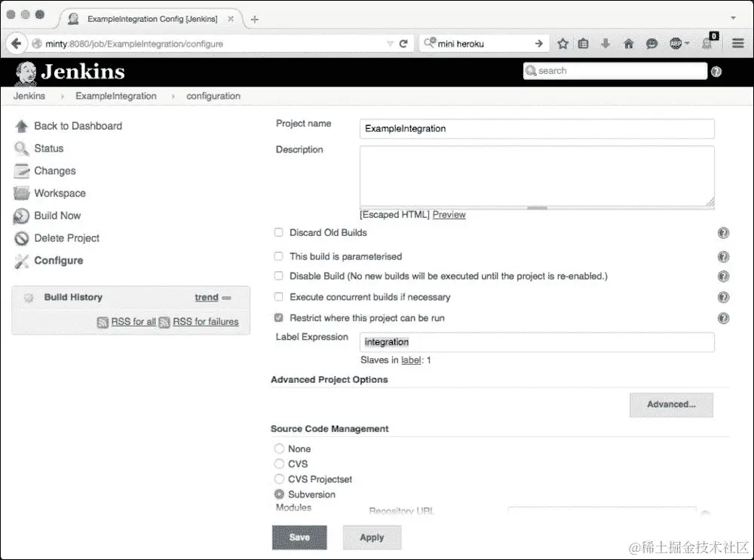Image resolution: width=754 pixels, height=560 pixels.
Task: Click the browser address bar URL
Action: (x=207, y=44)
